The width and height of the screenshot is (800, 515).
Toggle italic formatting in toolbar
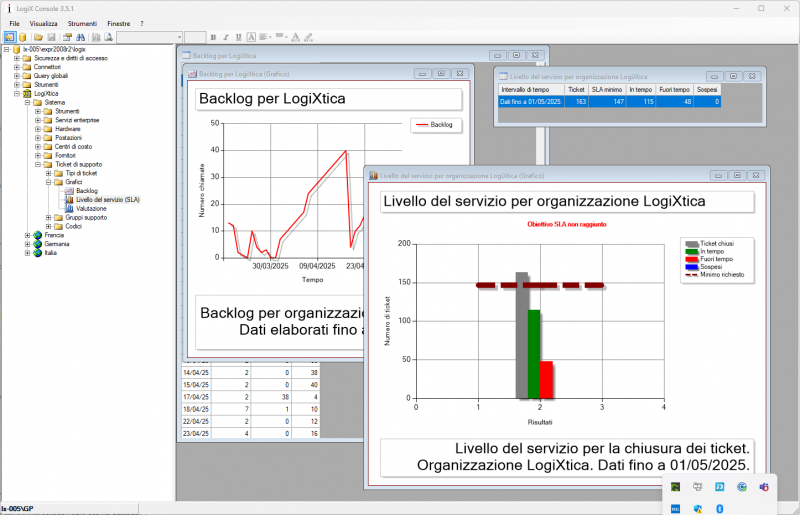pos(226,37)
